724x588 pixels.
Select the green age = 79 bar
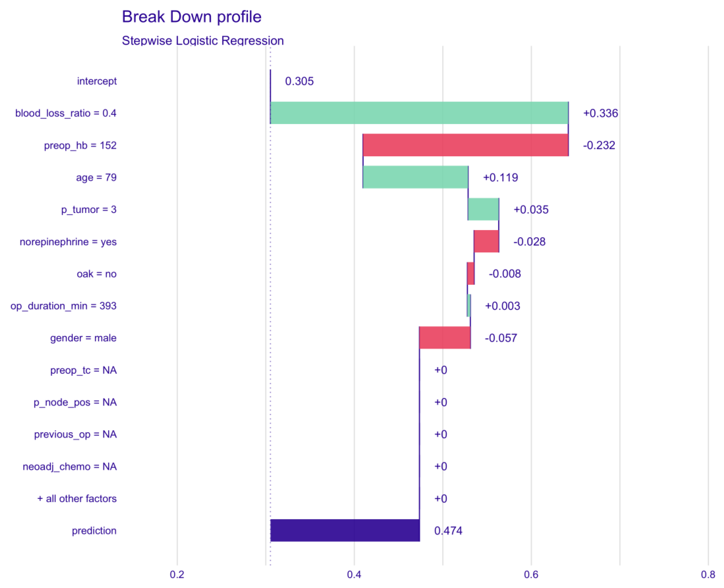(x=415, y=177)
